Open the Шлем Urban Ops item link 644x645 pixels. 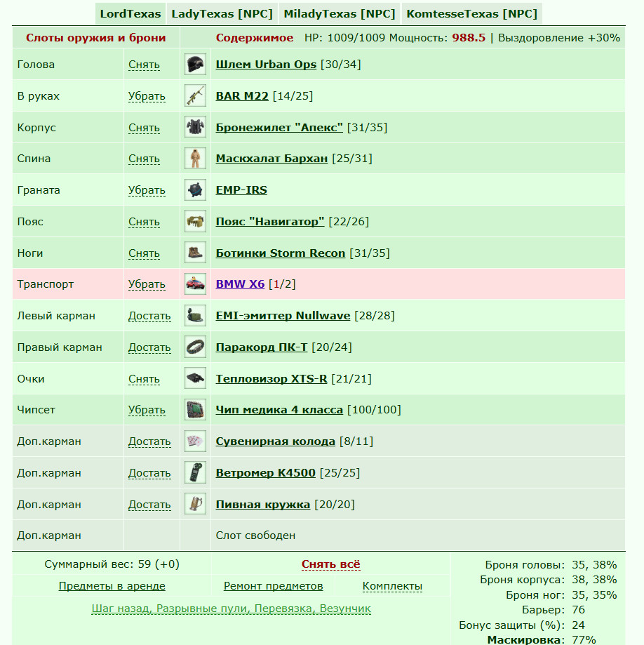(x=266, y=65)
